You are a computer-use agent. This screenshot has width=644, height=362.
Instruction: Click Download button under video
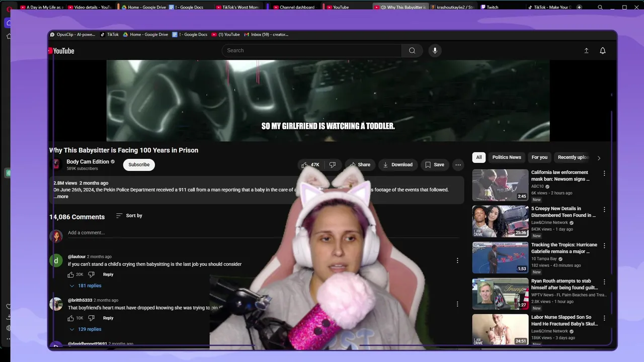click(x=397, y=165)
